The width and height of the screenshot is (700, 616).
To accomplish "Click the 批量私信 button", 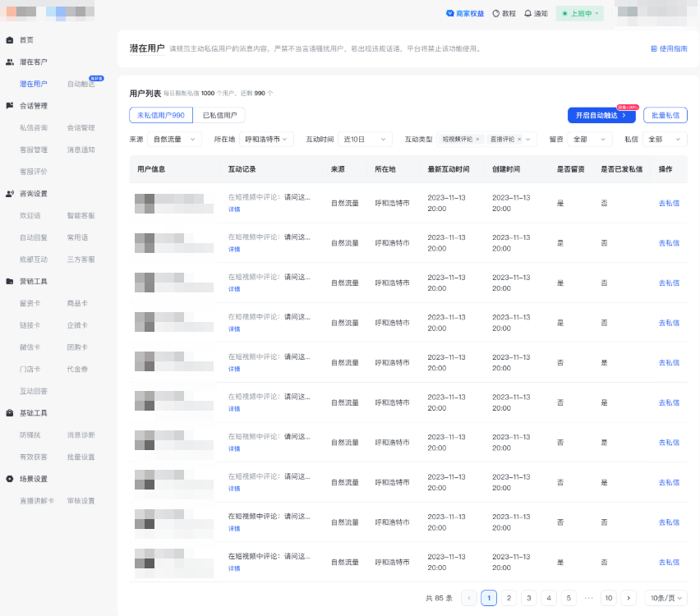I will point(665,116).
